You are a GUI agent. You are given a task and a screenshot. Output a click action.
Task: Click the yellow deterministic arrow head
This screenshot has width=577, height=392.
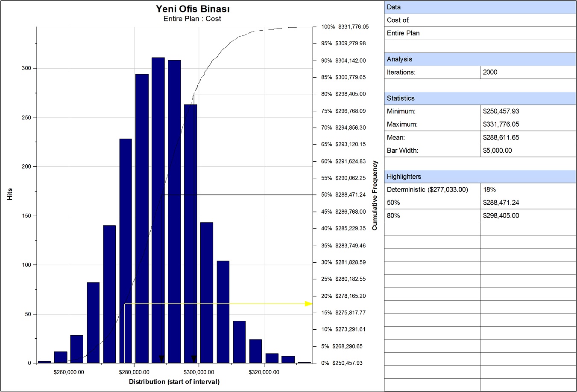308,304
